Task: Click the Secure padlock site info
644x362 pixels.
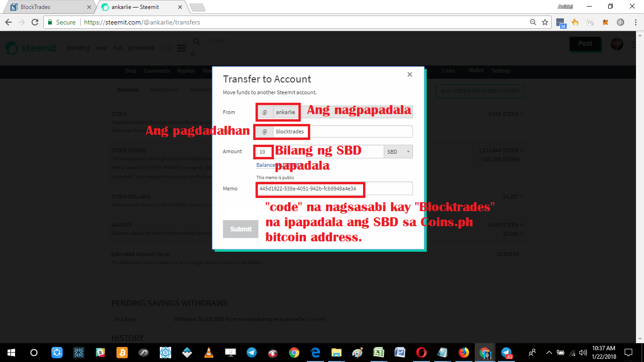Action: click(x=61, y=22)
